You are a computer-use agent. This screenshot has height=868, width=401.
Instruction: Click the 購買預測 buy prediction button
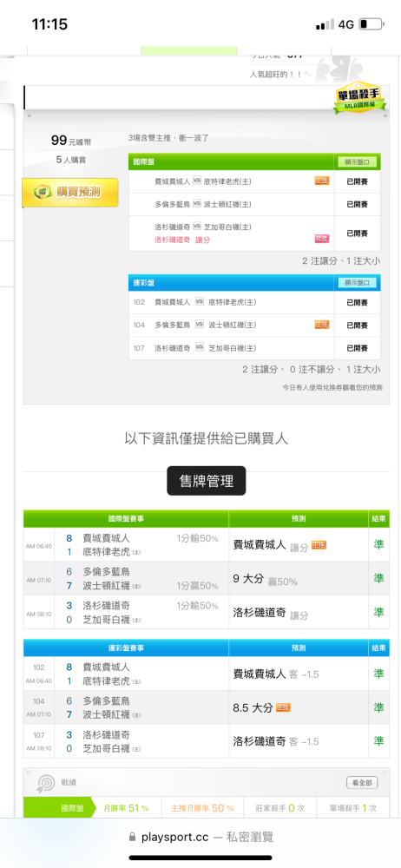[70, 193]
